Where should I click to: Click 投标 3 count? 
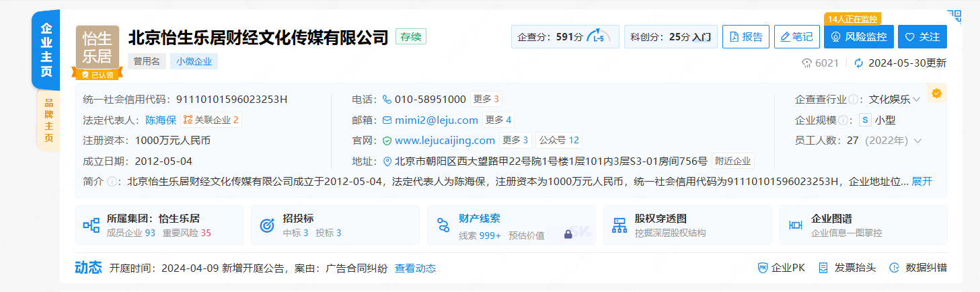pos(328,233)
